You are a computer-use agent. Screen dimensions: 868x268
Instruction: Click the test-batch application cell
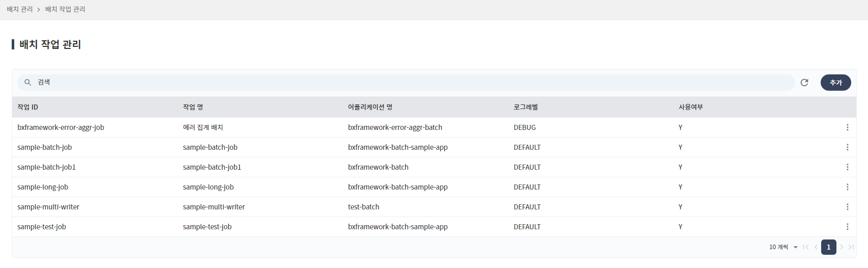tap(363, 207)
